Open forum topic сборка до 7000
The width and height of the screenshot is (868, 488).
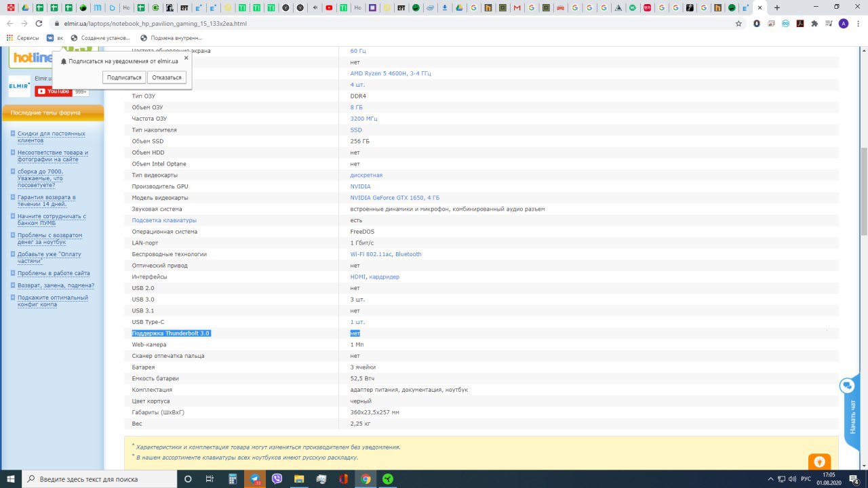(40, 178)
